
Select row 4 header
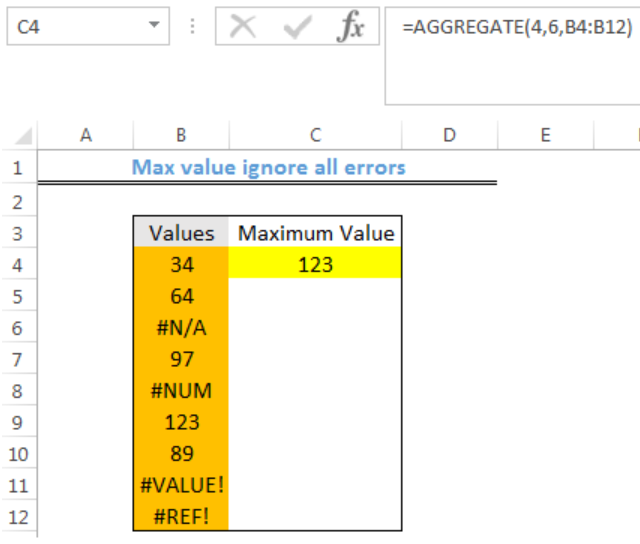[x=18, y=265]
